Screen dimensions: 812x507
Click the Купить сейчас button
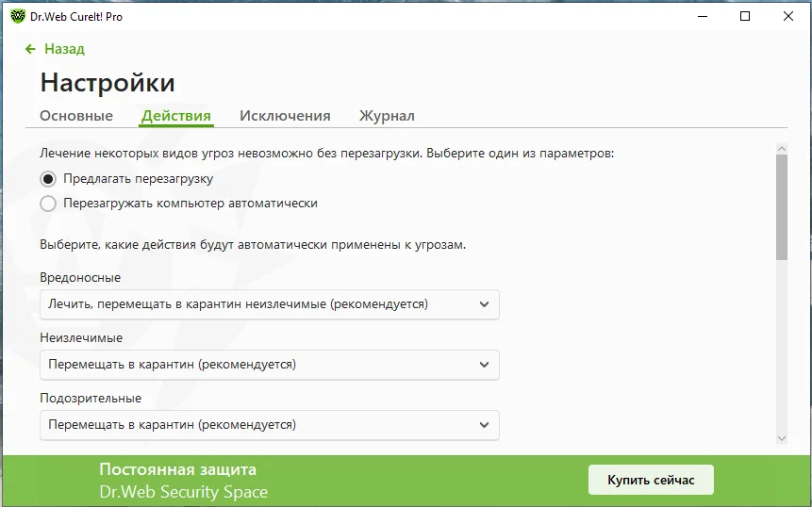[x=651, y=480]
